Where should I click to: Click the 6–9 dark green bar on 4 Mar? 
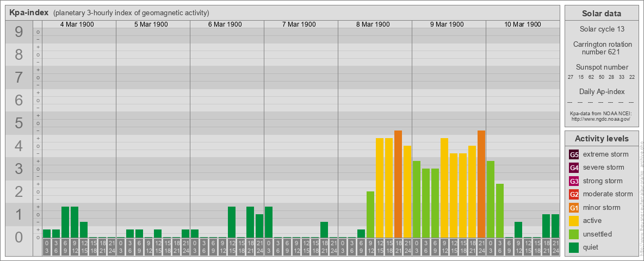(x=65, y=222)
